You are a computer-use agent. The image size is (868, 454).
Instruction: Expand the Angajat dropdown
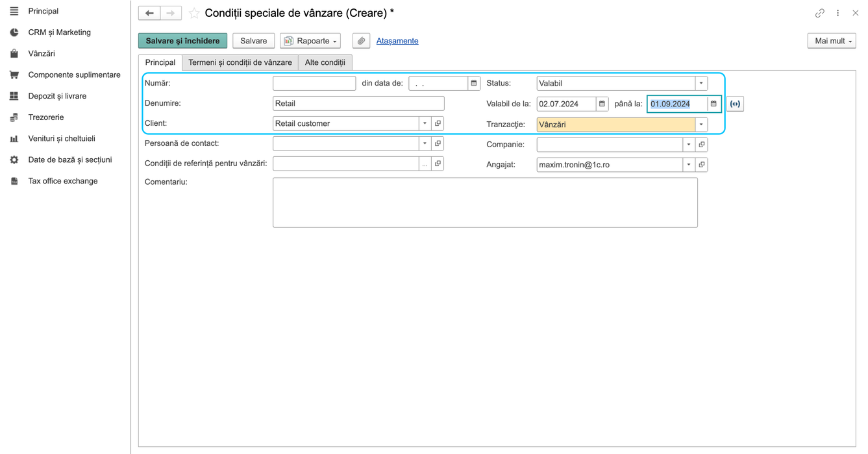689,165
